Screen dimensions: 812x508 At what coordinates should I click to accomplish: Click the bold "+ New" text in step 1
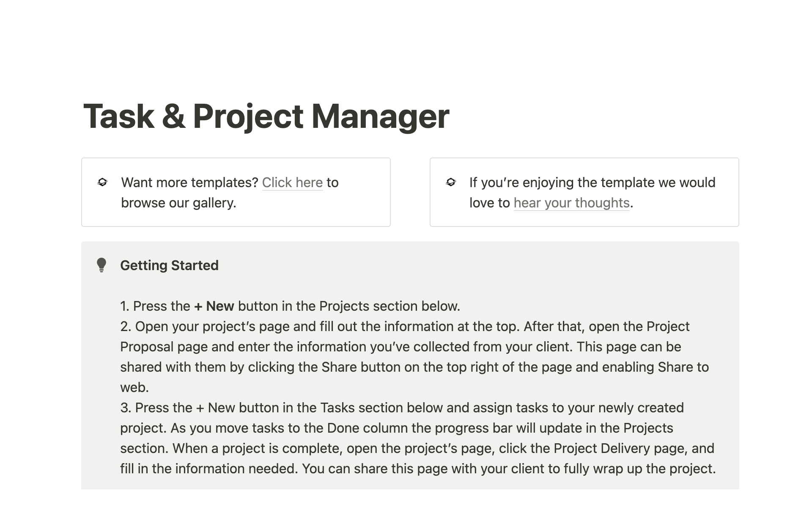[x=214, y=306]
